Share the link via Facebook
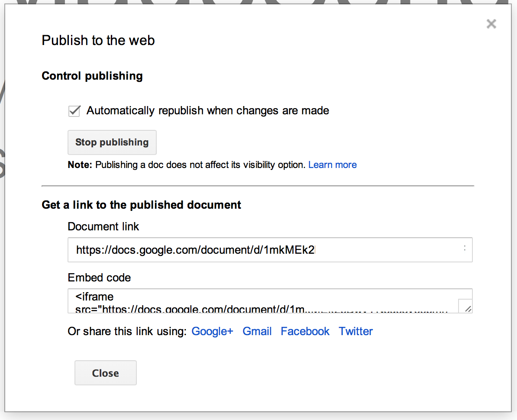Image resolution: width=517 pixels, height=420 pixels. [305, 331]
